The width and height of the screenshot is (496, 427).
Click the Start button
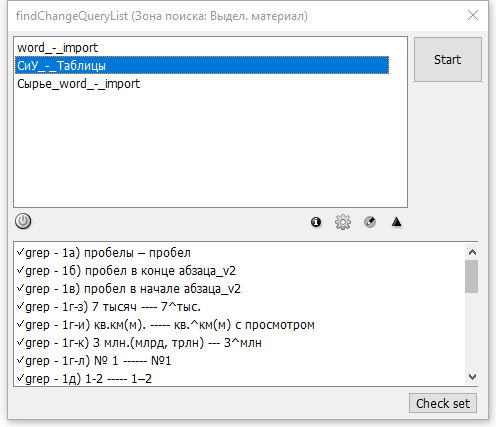pyautogui.click(x=448, y=60)
